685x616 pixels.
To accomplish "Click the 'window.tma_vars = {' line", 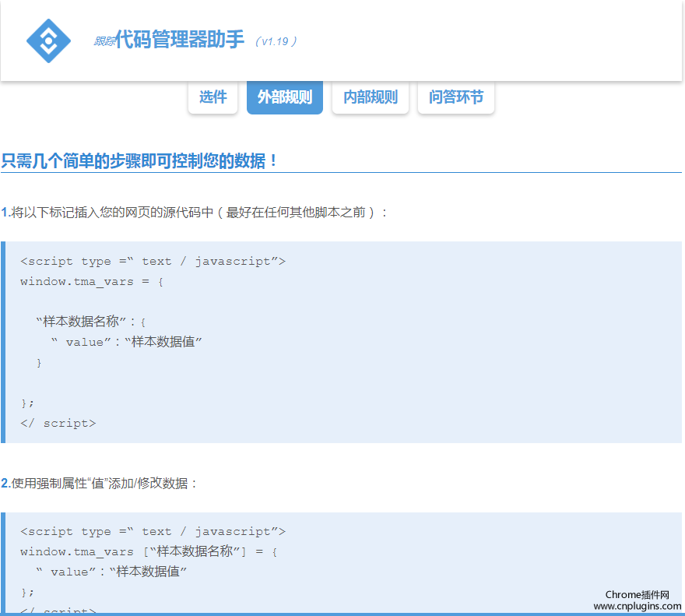I will (x=92, y=282).
